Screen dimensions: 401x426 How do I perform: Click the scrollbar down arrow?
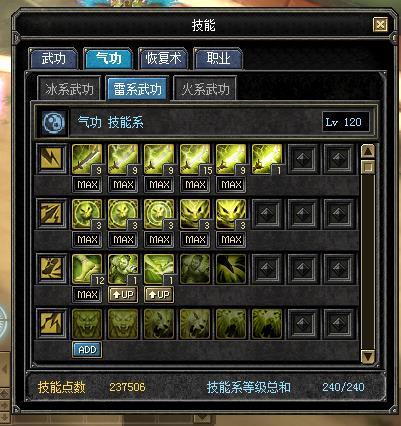pyautogui.click(x=368, y=356)
